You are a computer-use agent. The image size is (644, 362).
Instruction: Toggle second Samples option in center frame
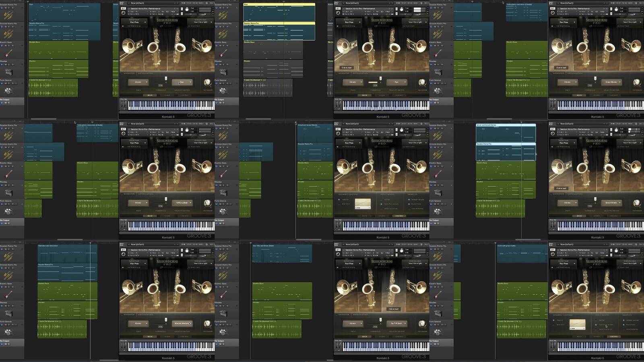tap(409, 204)
